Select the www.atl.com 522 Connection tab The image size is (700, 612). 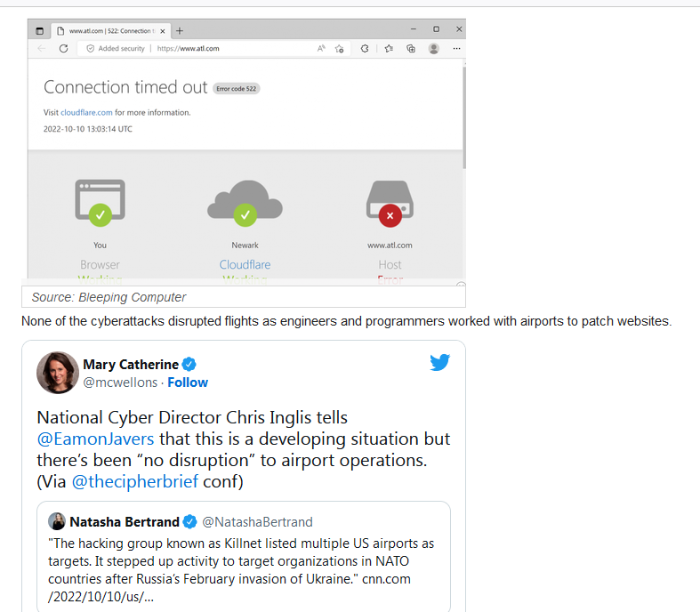coord(110,31)
